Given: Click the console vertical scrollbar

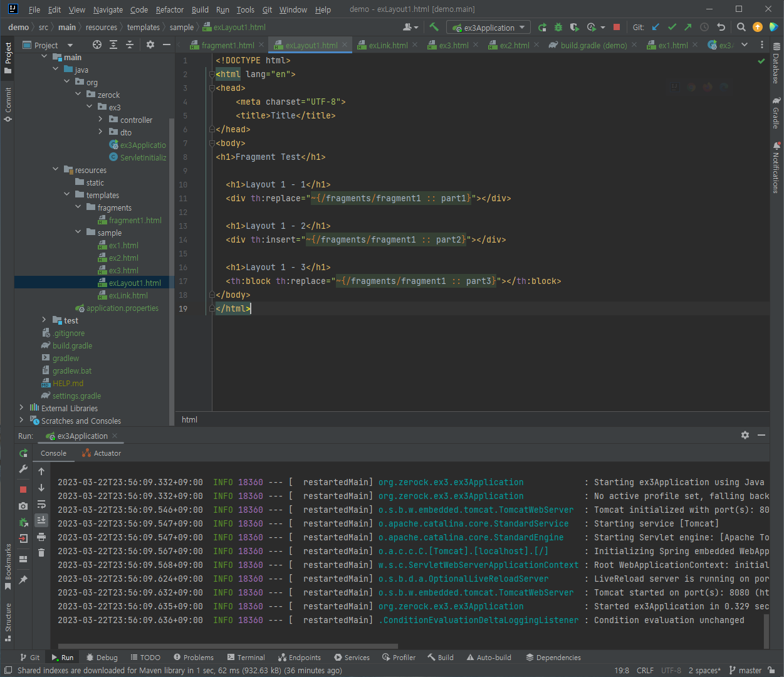Looking at the screenshot, I should coord(766,632).
